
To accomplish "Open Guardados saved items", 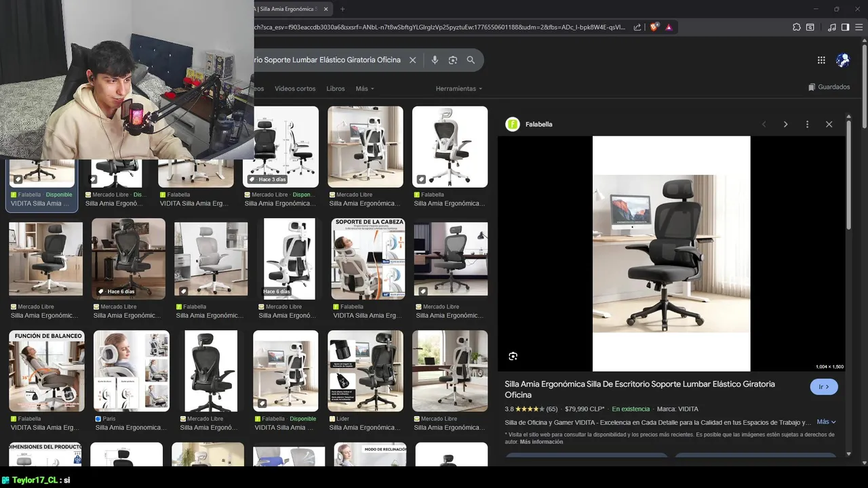I will 829,87.
